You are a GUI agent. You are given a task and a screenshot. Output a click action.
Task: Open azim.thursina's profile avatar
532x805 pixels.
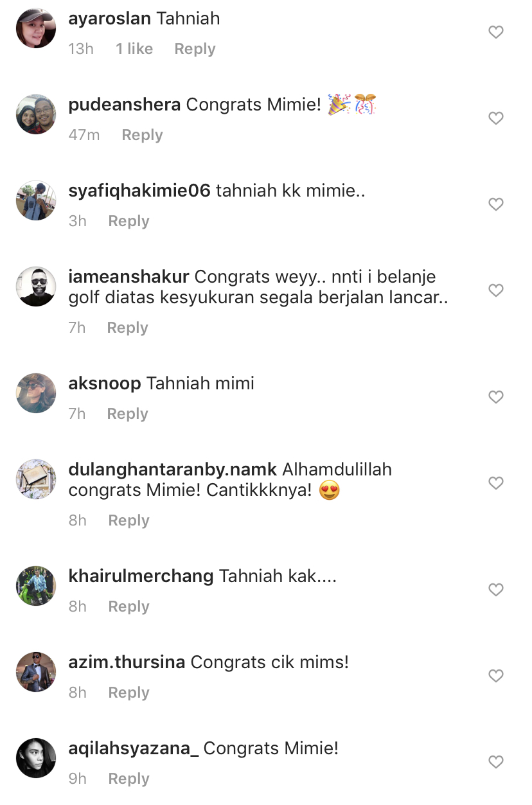[x=36, y=672]
